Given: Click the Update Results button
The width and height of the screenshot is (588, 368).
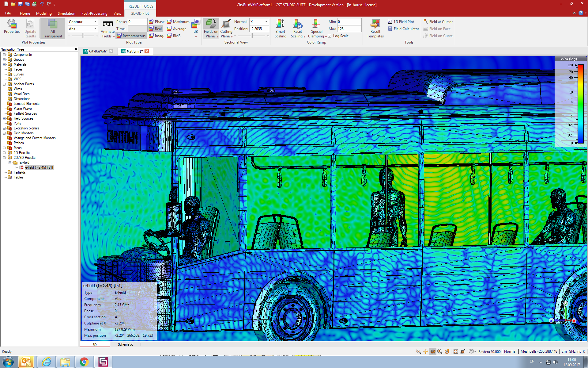Looking at the screenshot, I should click(x=30, y=28).
